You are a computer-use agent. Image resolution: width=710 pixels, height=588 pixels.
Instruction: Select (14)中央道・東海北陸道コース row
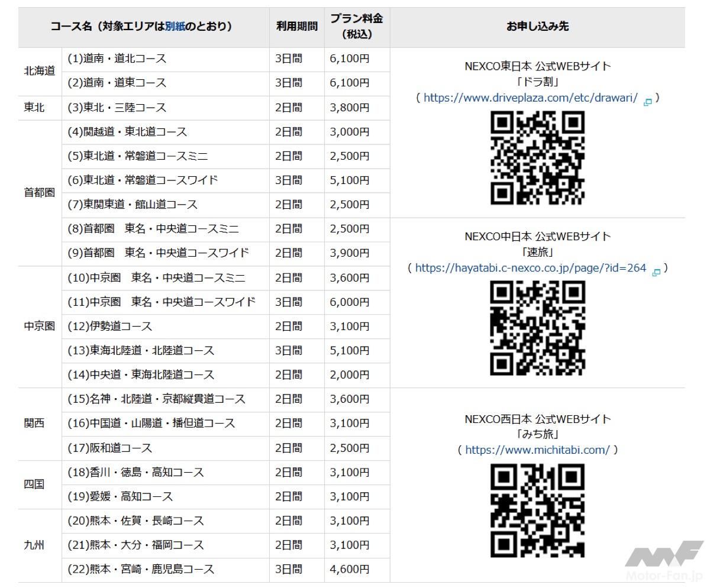click(x=165, y=375)
